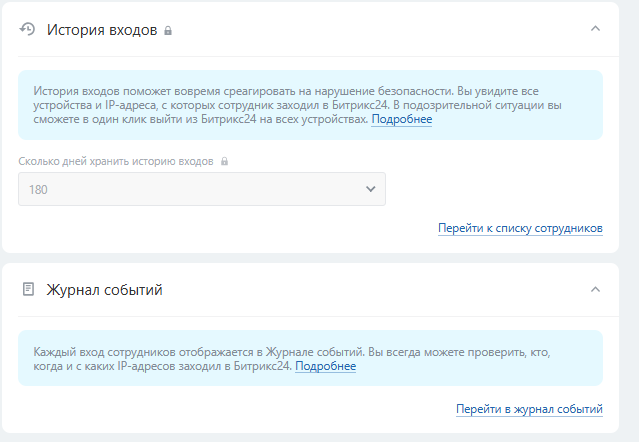Click the Битрикс24 security notice first line
Screen dimensions: 639x442
(x=286, y=91)
